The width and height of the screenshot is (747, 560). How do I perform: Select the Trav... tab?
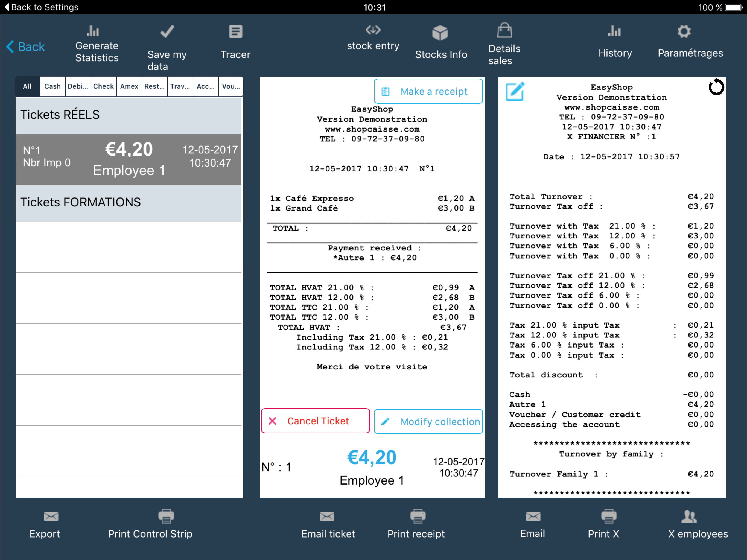click(180, 86)
